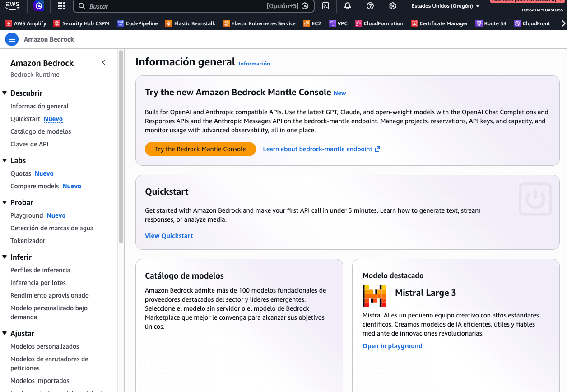
Task: Open the Elastic Beanstalk shortcut
Action: click(190, 23)
